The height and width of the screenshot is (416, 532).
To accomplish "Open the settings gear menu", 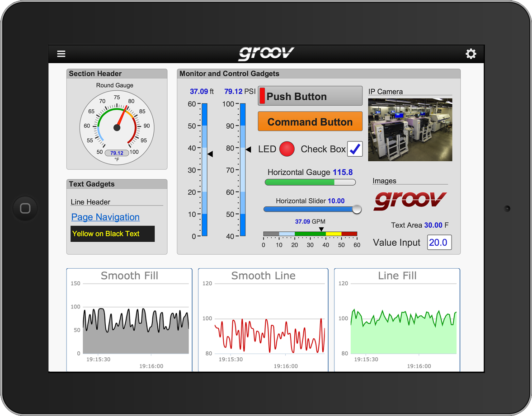I will [471, 53].
